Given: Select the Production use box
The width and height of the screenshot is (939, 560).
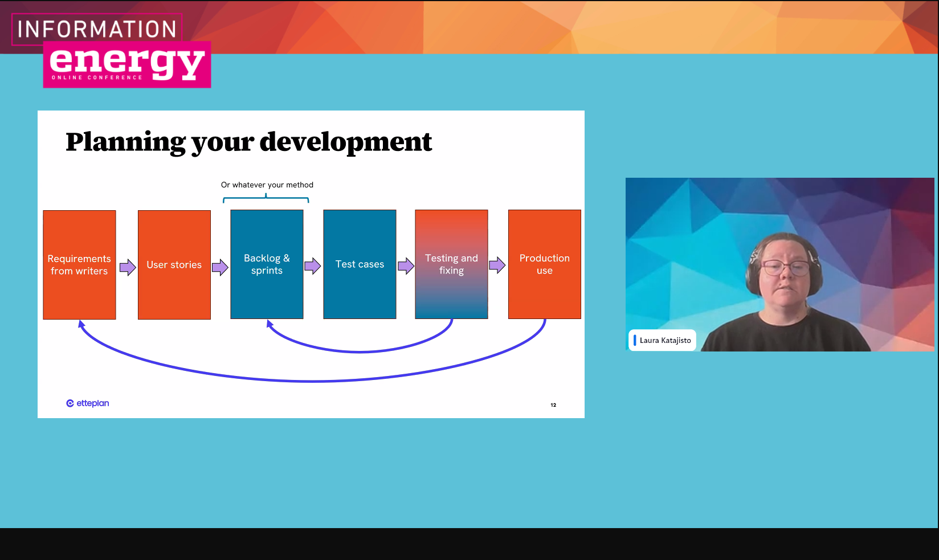Looking at the screenshot, I should [544, 264].
